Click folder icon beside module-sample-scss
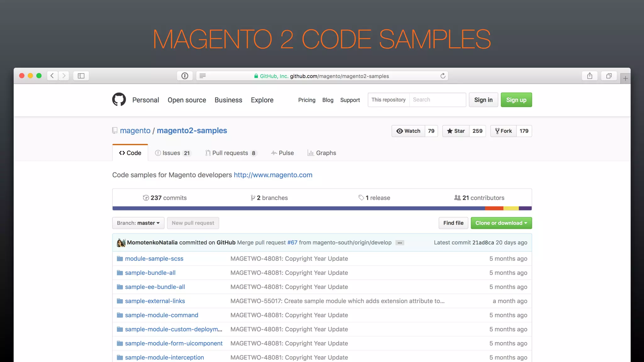Image resolution: width=644 pixels, height=362 pixels. [120, 259]
